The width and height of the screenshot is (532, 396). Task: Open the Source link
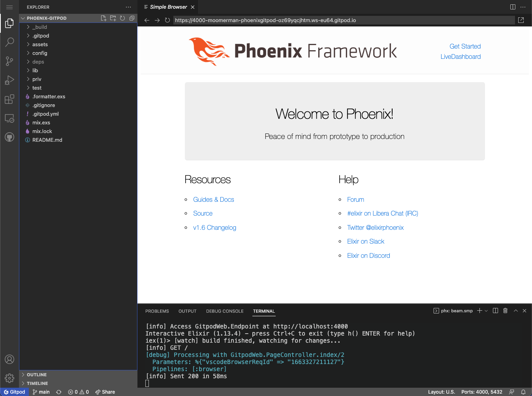[203, 213]
